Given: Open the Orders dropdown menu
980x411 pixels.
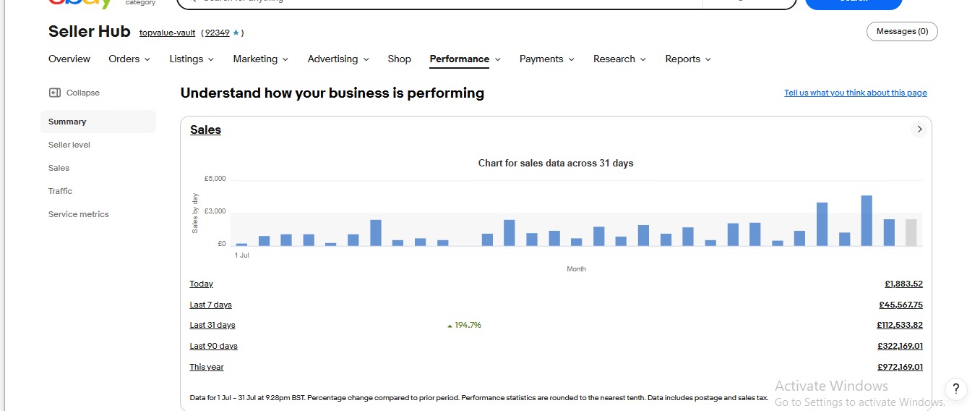Looking at the screenshot, I should [x=129, y=59].
